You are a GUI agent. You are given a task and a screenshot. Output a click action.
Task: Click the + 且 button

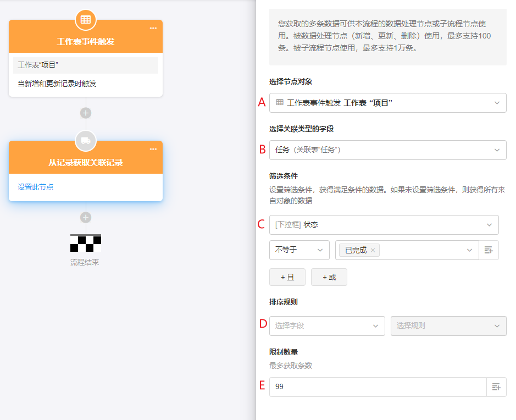287,277
